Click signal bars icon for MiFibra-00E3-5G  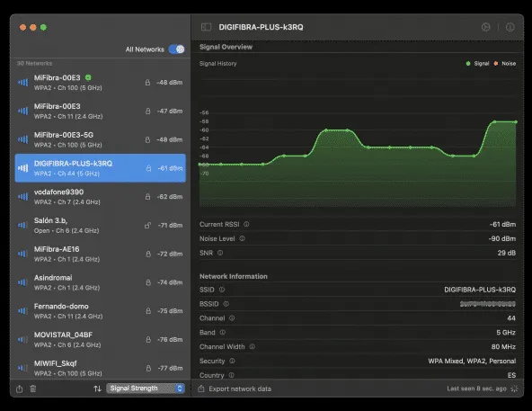[22, 139]
